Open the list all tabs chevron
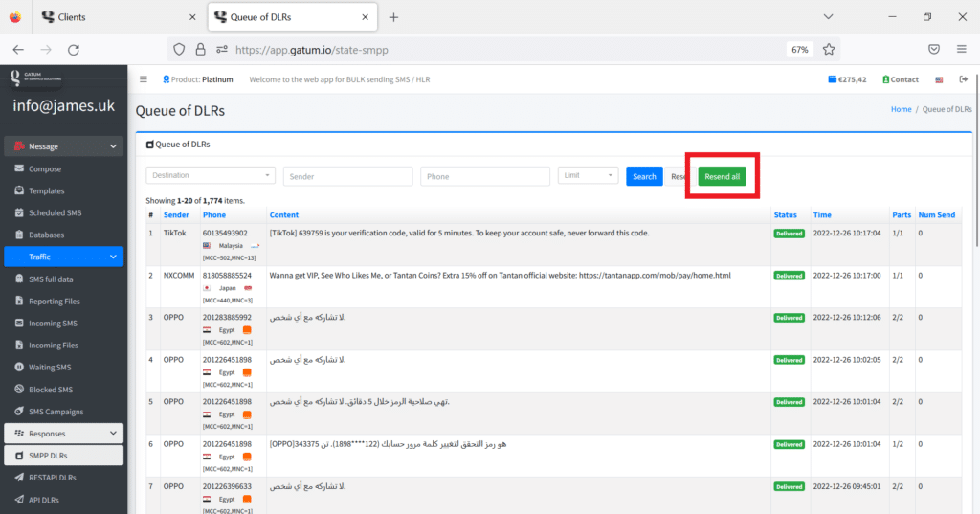This screenshot has height=514, width=980. pyautogui.click(x=828, y=17)
